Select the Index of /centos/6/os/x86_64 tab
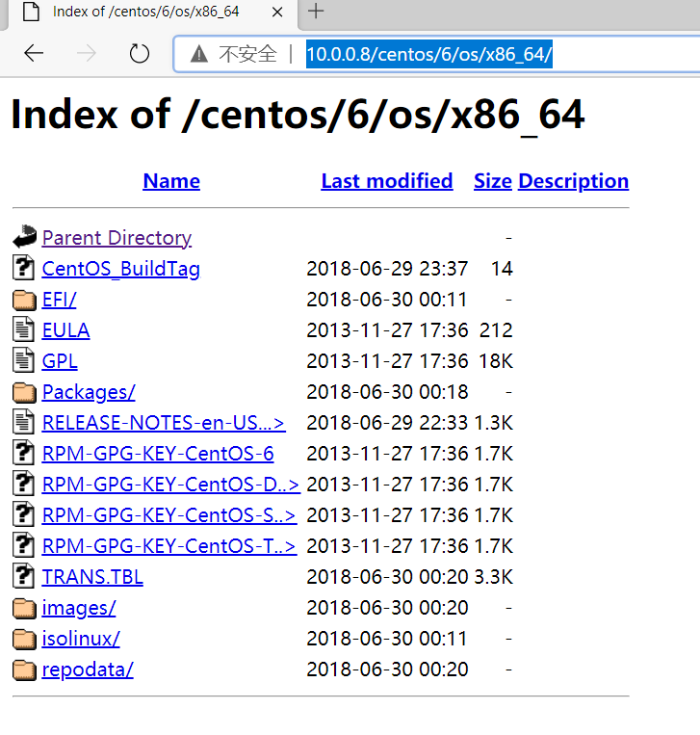The width and height of the screenshot is (700, 735). click(144, 12)
